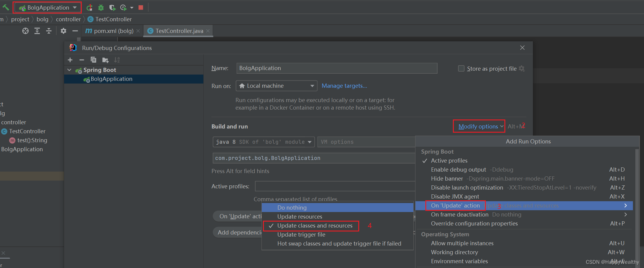This screenshot has height=268, width=644.
Task: Toggle Working directory run option
Action: (524, 252)
